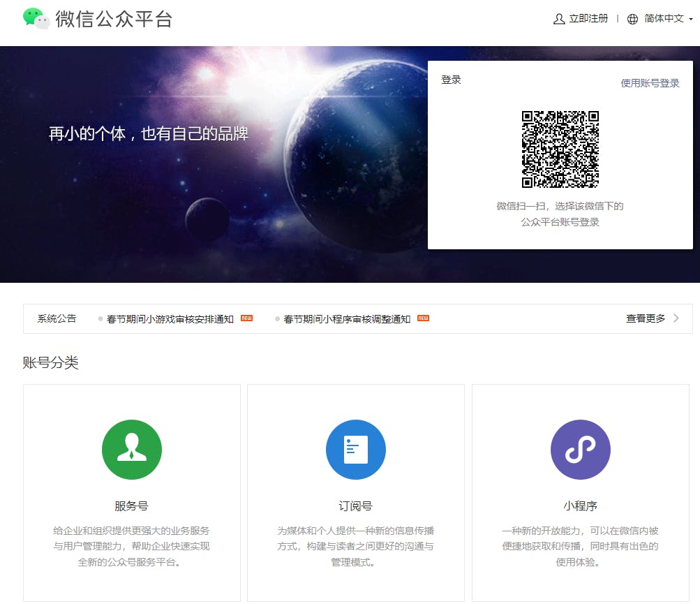Click the login QR code
The height and width of the screenshot is (604, 700).
[560, 149]
